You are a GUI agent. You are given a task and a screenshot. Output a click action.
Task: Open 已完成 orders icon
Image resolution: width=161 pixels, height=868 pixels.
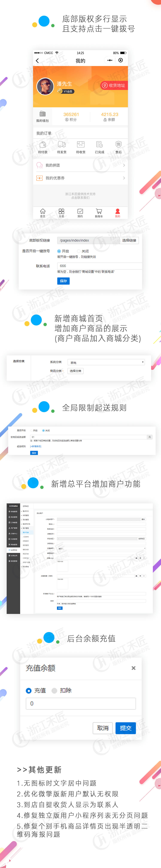[x=99, y=145]
